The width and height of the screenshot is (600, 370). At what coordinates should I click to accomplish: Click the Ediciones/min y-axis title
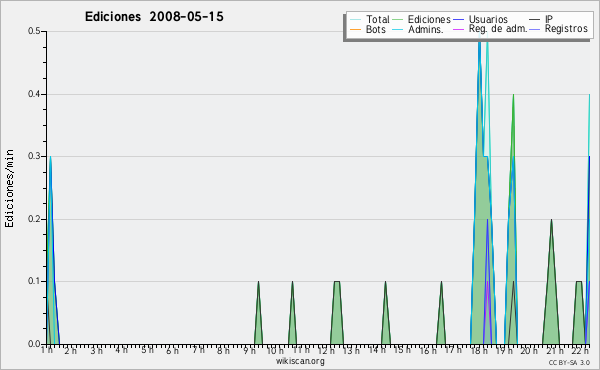[9, 188]
